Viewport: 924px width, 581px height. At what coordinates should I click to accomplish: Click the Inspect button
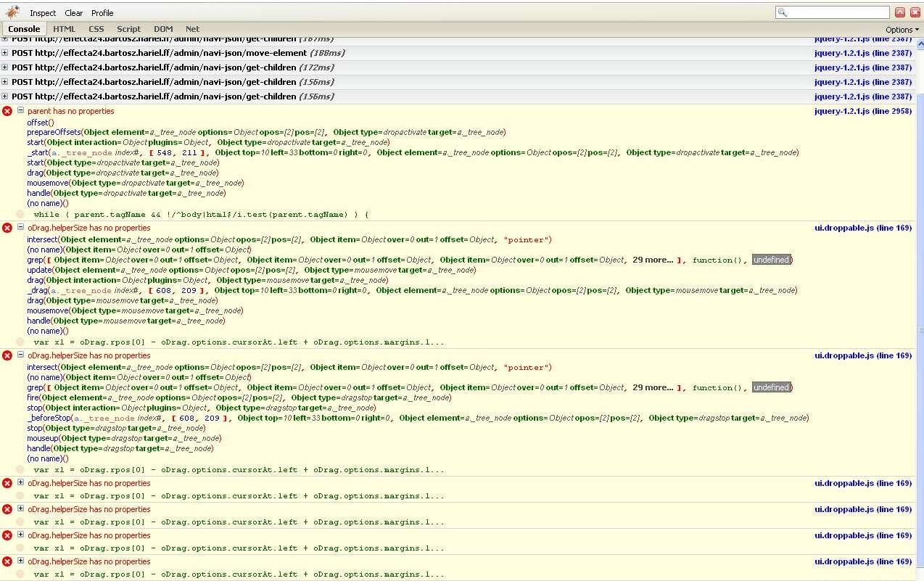point(43,13)
